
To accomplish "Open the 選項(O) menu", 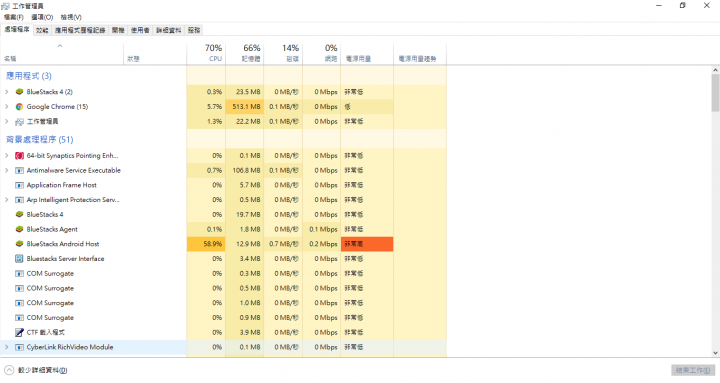I will (42, 17).
